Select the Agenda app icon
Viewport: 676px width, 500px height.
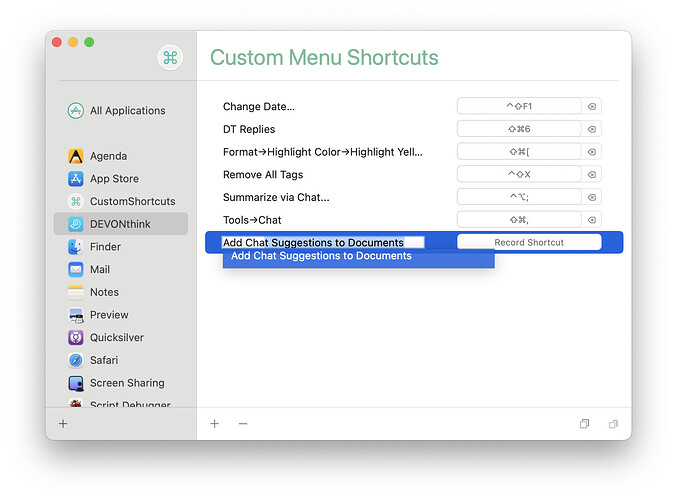click(75, 156)
